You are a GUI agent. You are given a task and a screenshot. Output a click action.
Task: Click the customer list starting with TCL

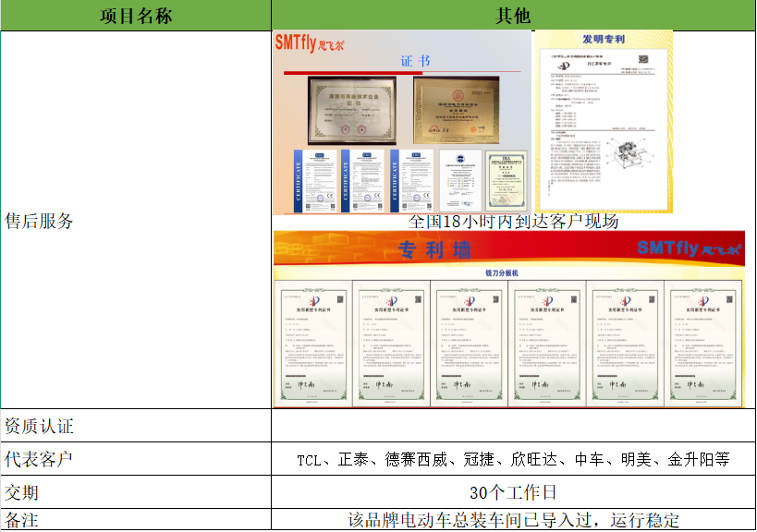point(513,460)
